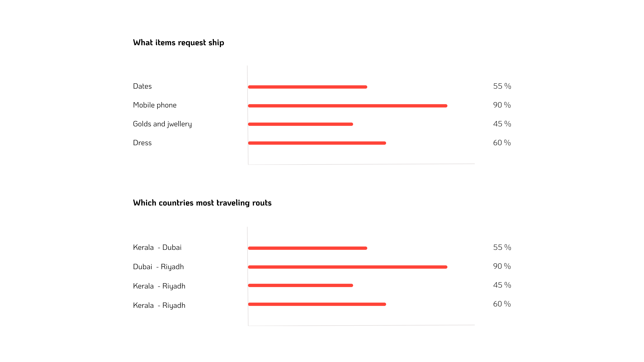Viewport: 644px width, 362px height.
Task: Click the 90 % value for Dubai - Riyadh
Action: coord(502,266)
